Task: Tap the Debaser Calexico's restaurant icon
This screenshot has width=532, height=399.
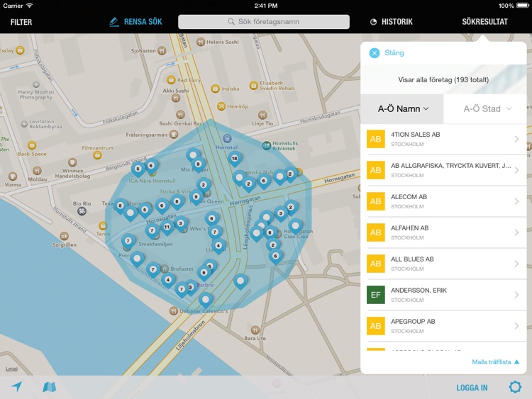Action: click(174, 310)
